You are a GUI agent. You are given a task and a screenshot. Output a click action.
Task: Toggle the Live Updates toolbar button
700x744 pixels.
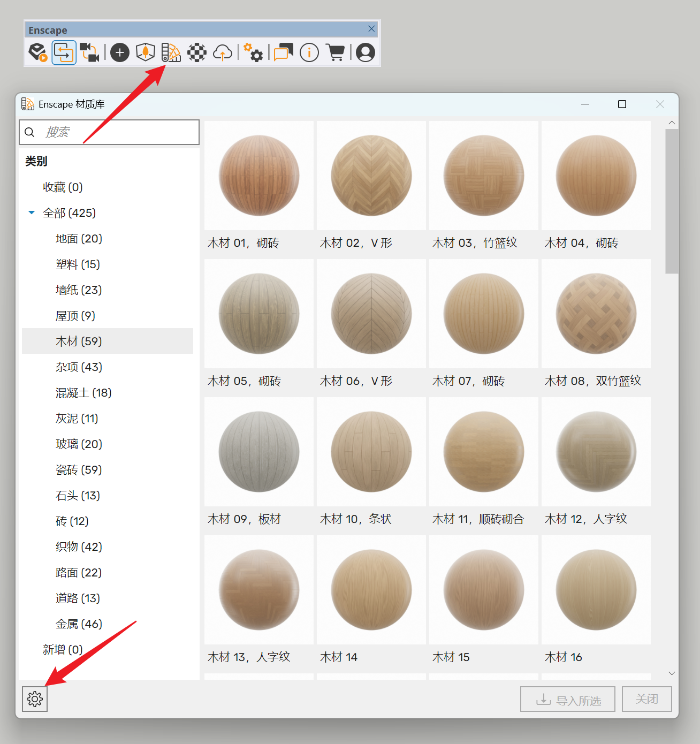pyautogui.click(x=64, y=52)
